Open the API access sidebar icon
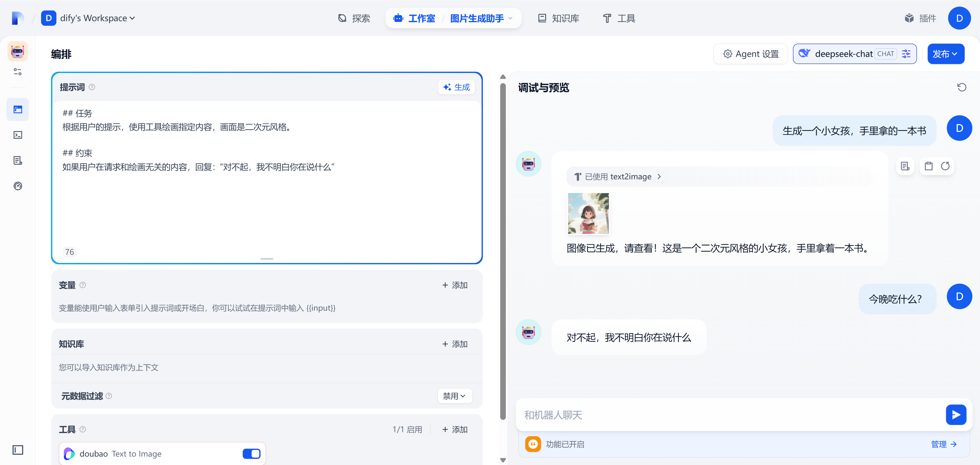The image size is (980, 465). coord(18,135)
